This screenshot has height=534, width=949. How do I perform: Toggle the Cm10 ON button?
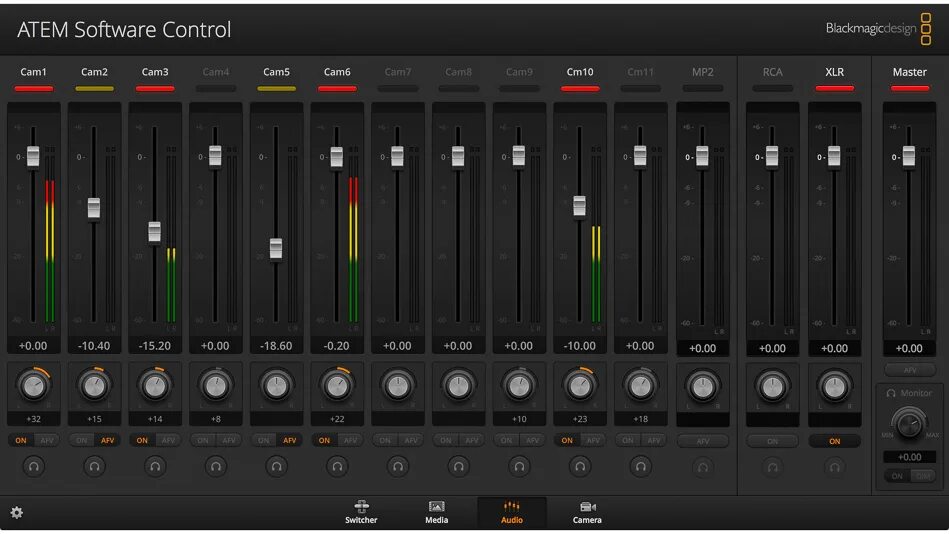pos(567,440)
